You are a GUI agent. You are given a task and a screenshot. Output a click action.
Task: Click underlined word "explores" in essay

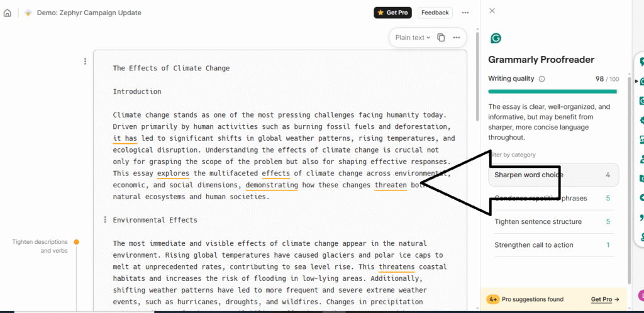pos(173,173)
